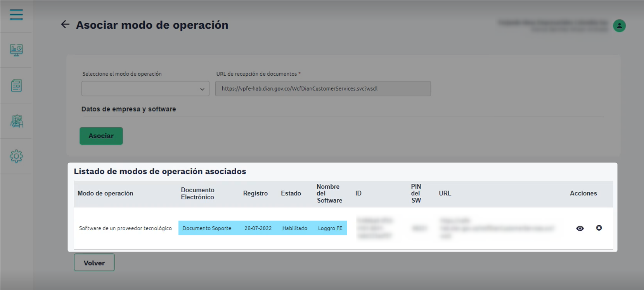Click the 'Modo de operación' column header
The image size is (644, 290).
click(x=105, y=193)
